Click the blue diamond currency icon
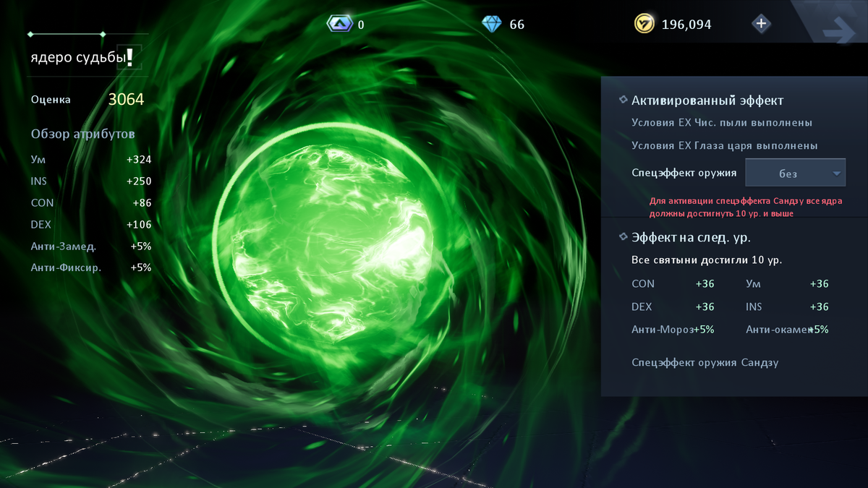868x488 pixels. pyautogui.click(x=492, y=24)
